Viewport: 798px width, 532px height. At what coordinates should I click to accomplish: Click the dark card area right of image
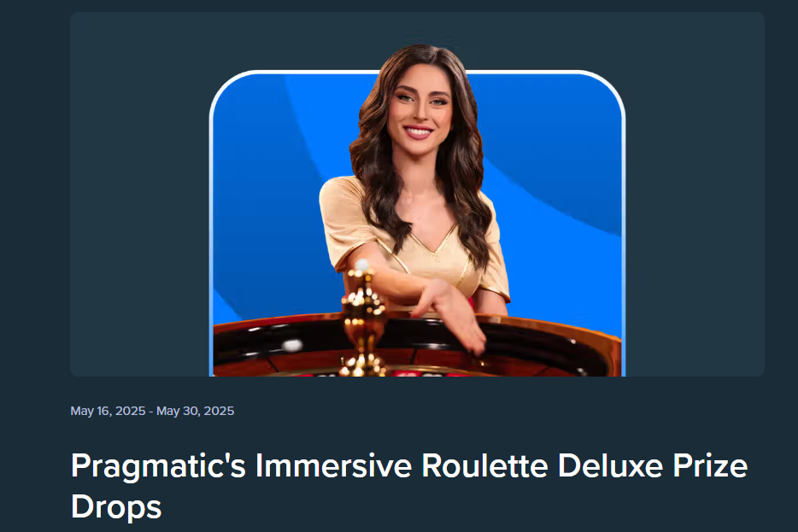[695, 195]
